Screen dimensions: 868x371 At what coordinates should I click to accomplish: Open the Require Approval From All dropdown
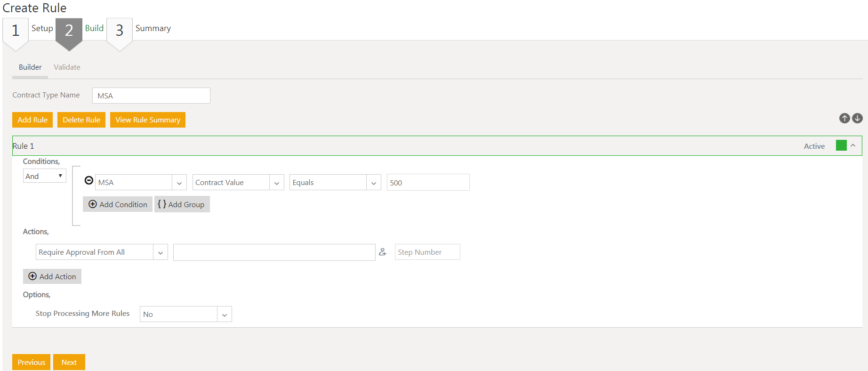coord(102,252)
